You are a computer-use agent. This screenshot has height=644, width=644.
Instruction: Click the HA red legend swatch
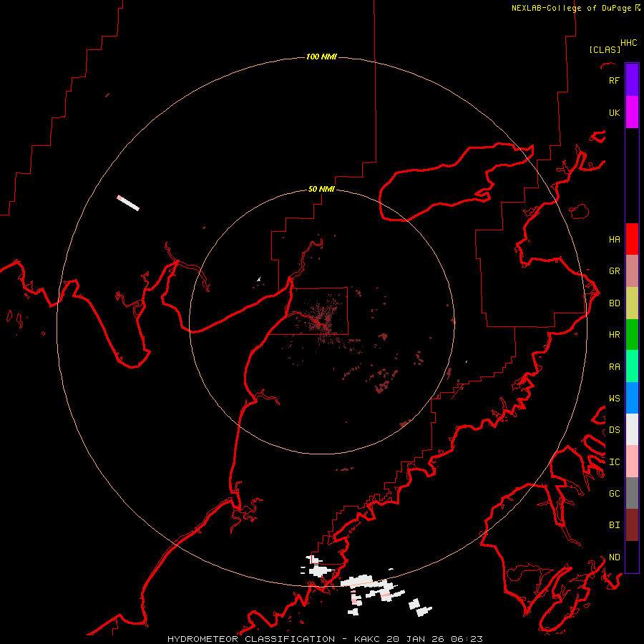click(632, 239)
